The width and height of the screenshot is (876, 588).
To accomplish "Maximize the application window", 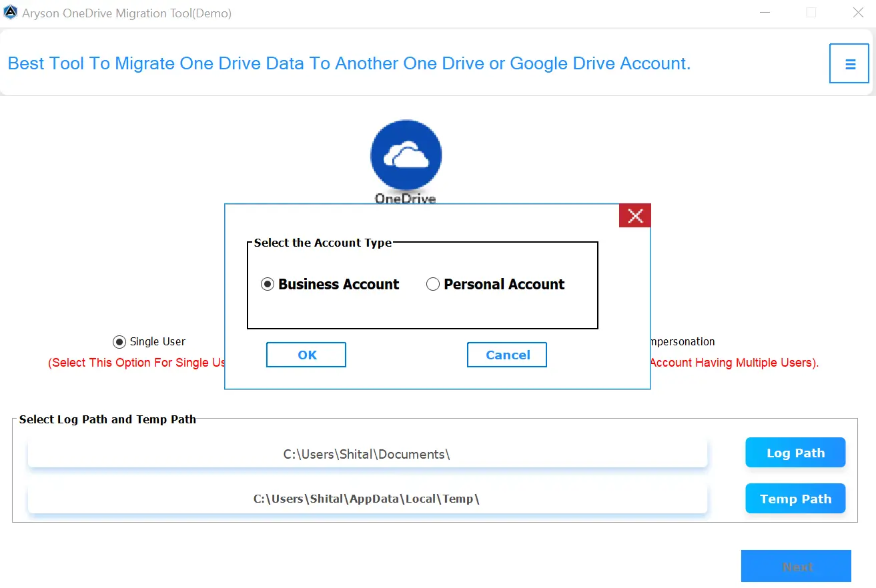I will tap(811, 12).
